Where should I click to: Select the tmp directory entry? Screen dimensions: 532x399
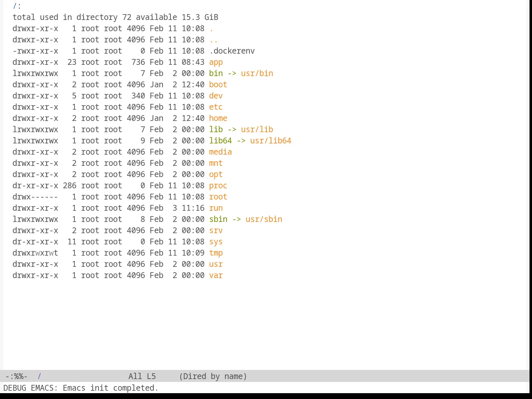(216, 253)
